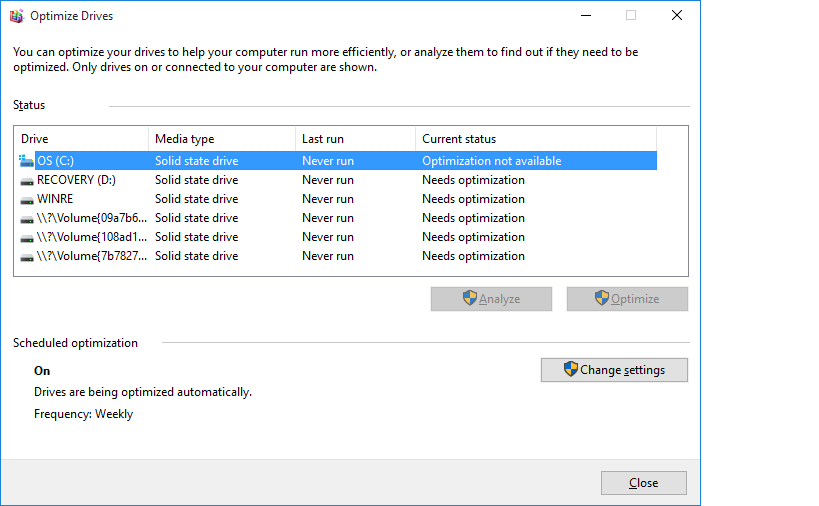
Task: Click the Optimize button
Action: click(x=627, y=299)
